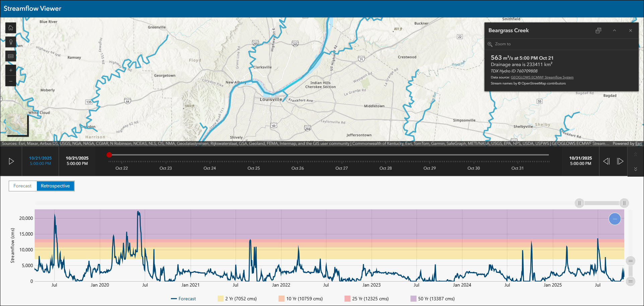The image size is (644, 306).
Task: Click the right handle of chart range slider
Action: tap(624, 203)
